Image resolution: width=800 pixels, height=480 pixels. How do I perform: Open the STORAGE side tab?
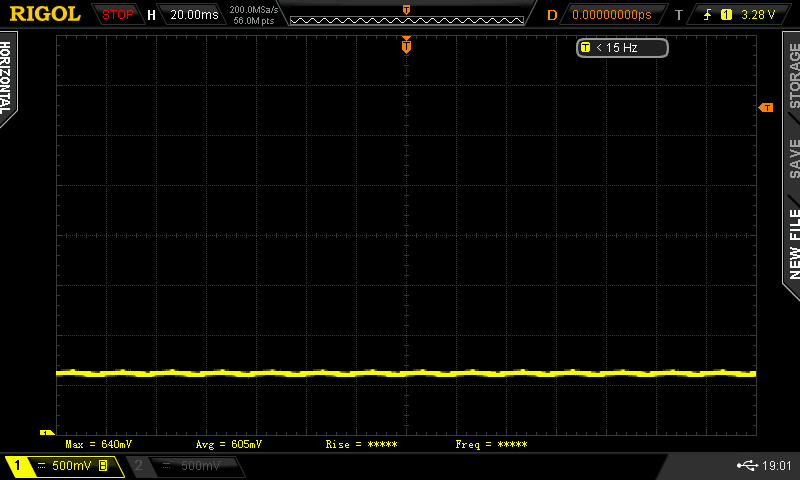pyautogui.click(x=794, y=75)
